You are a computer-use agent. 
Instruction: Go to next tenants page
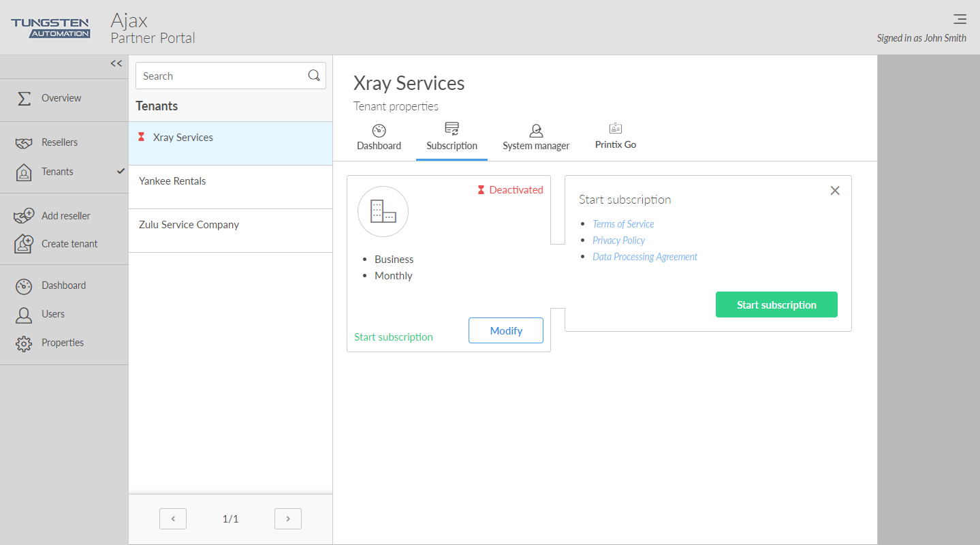(287, 519)
